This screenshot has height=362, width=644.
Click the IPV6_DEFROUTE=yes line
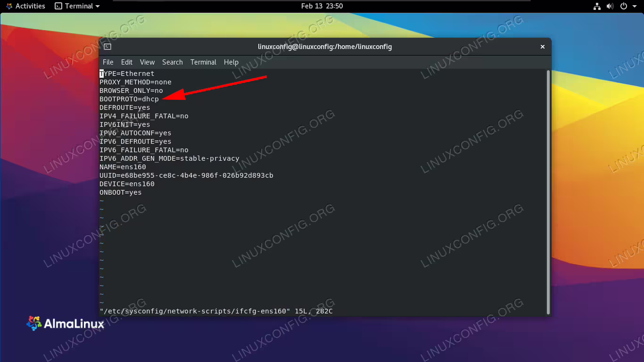135,141
